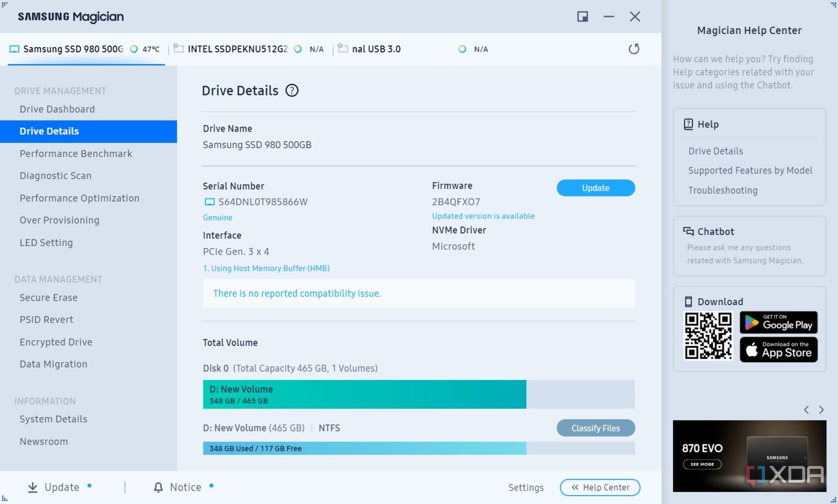Click the 348 GB Used / 117 GB Free bar
The height and width of the screenshot is (504, 838).
coord(419,448)
